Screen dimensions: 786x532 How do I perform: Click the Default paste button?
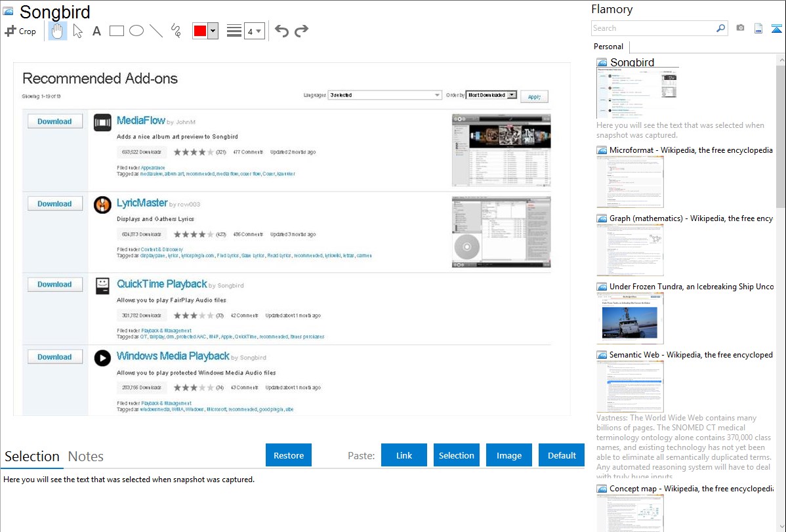tap(562, 455)
